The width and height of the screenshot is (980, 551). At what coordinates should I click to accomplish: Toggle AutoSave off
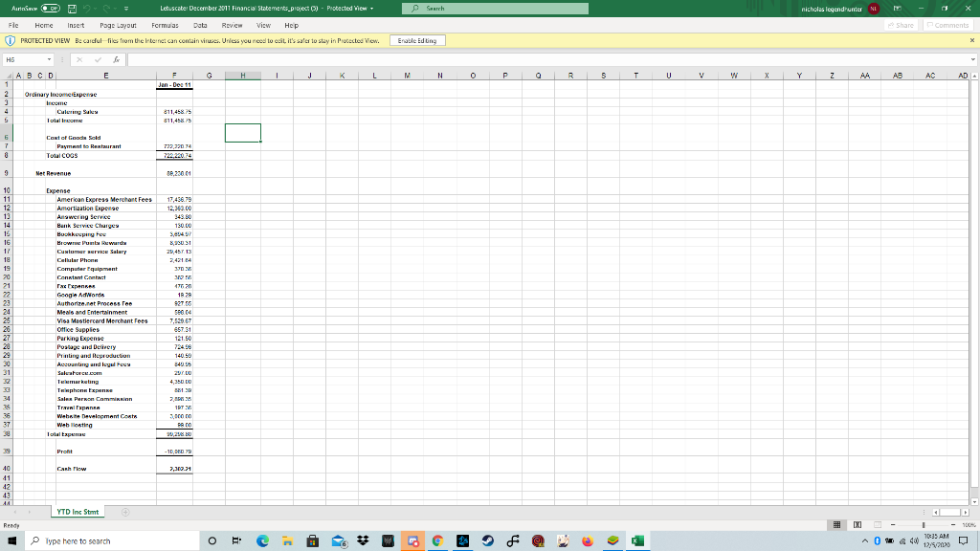[x=50, y=9]
